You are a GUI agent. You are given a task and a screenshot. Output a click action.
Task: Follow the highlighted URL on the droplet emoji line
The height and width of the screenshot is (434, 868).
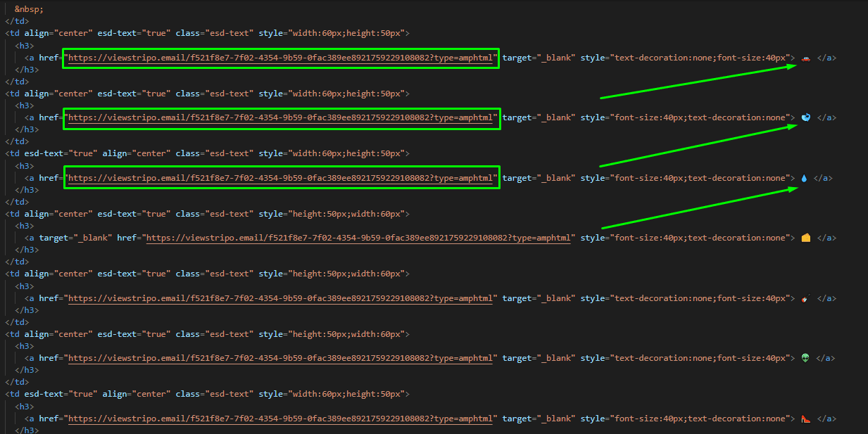(280, 179)
